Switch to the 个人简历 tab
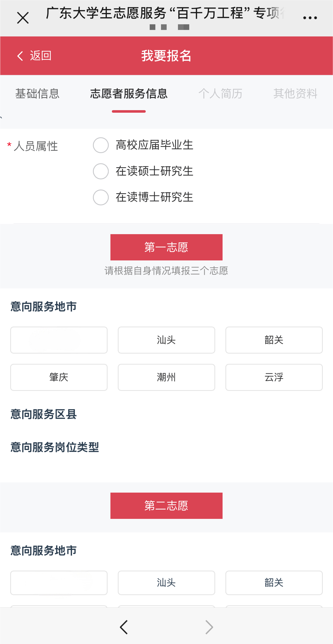This screenshot has width=333, height=644. (220, 93)
